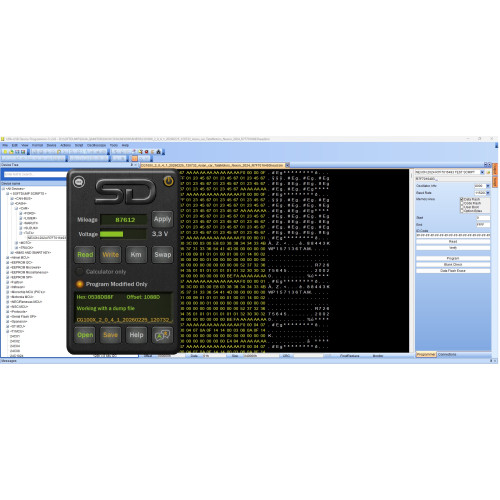Enable the Code Flash checkbox

(462, 203)
